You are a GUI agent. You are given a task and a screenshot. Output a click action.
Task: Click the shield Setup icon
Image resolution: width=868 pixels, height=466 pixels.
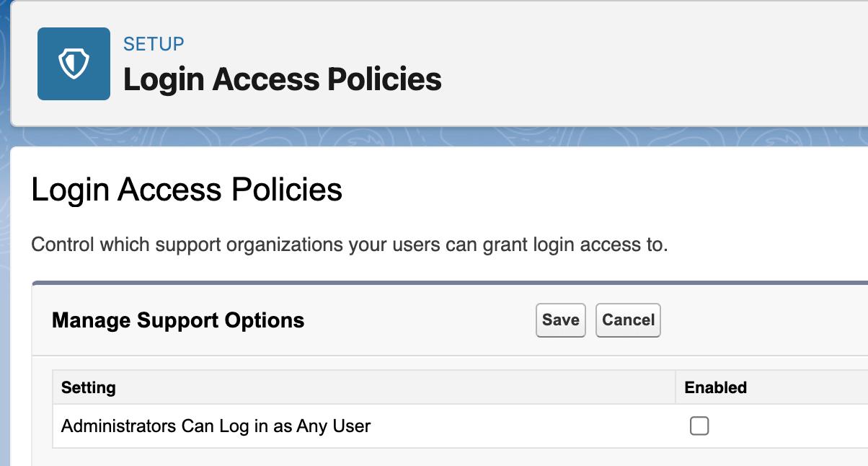tap(74, 63)
